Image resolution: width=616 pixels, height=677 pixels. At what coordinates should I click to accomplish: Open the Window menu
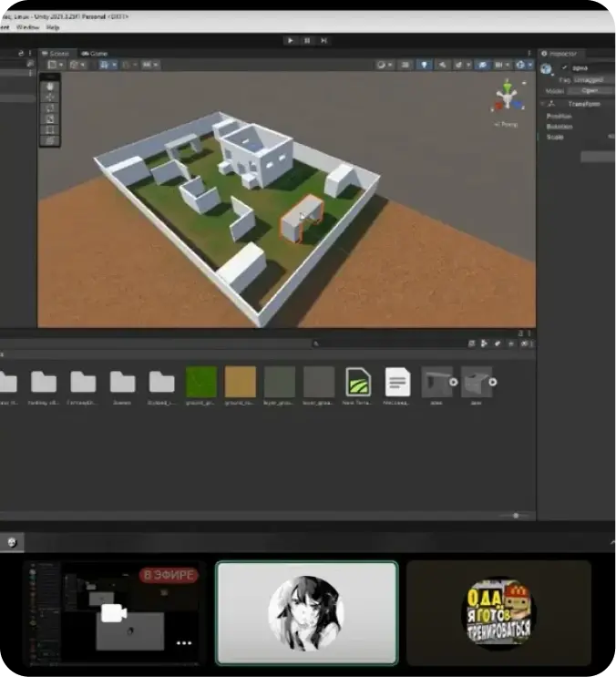coord(27,27)
